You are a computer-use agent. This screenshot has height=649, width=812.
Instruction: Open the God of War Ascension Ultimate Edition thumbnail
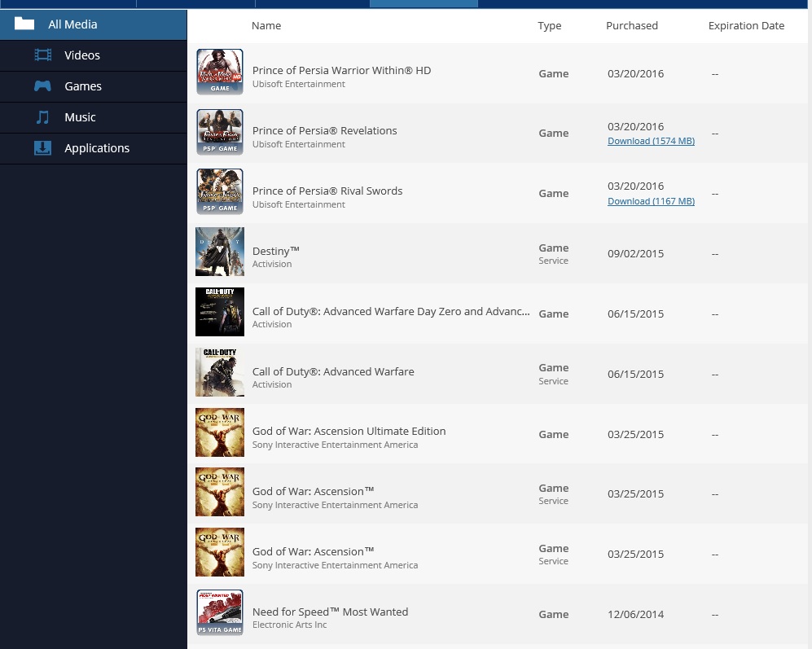point(220,432)
